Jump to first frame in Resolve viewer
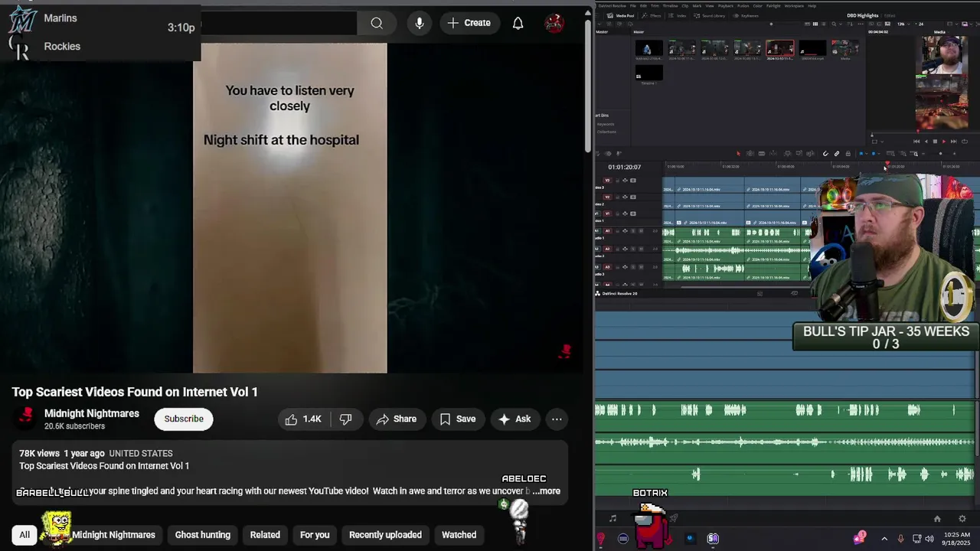The width and height of the screenshot is (980, 551). tap(916, 142)
